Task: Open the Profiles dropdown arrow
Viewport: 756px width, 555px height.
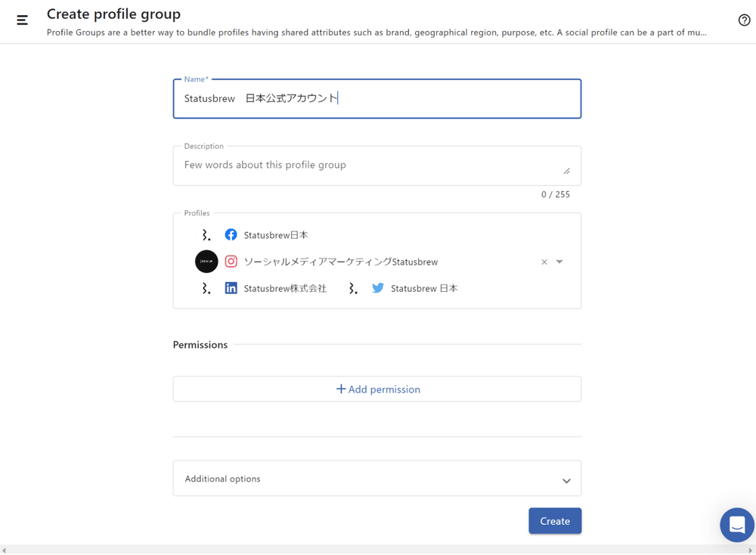Action: click(x=559, y=262)
